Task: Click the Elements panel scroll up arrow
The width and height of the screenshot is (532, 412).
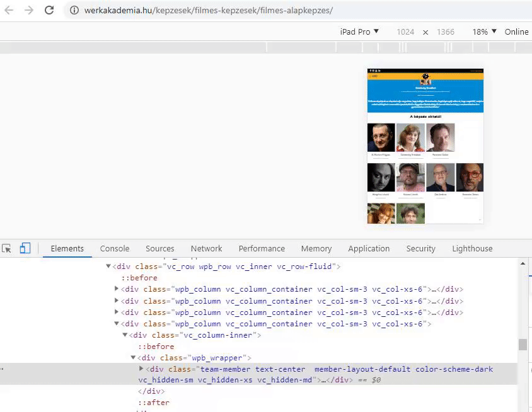Action: (x=523, y=263)
